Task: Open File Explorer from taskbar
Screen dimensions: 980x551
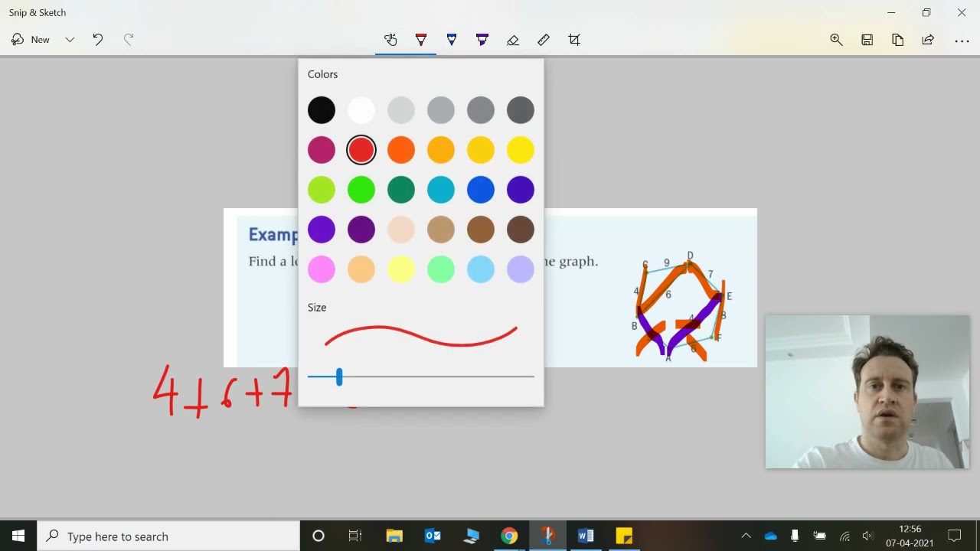Action: 394,536
